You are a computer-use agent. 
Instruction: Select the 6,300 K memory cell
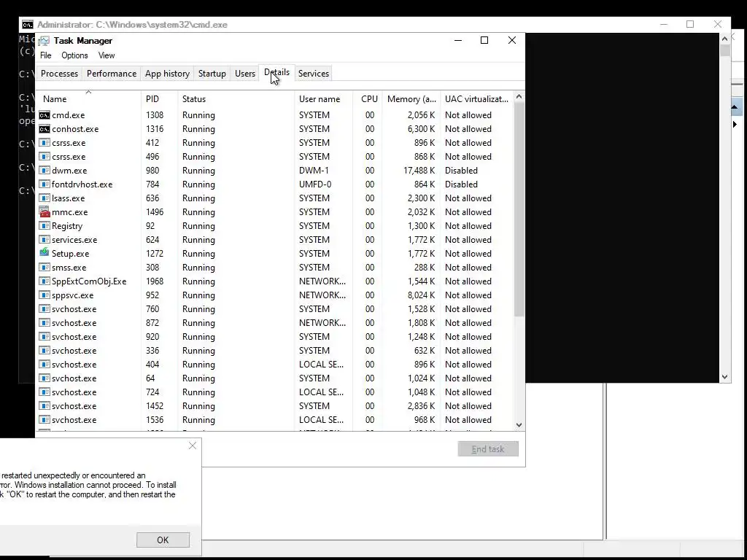pos(421,129)
